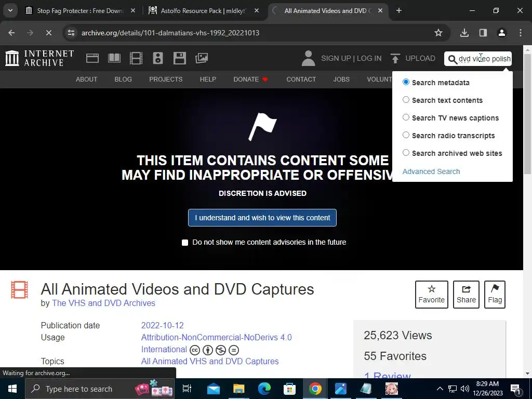
Task: Open the Audio speaker icon
Action: (x=158, y=58)
